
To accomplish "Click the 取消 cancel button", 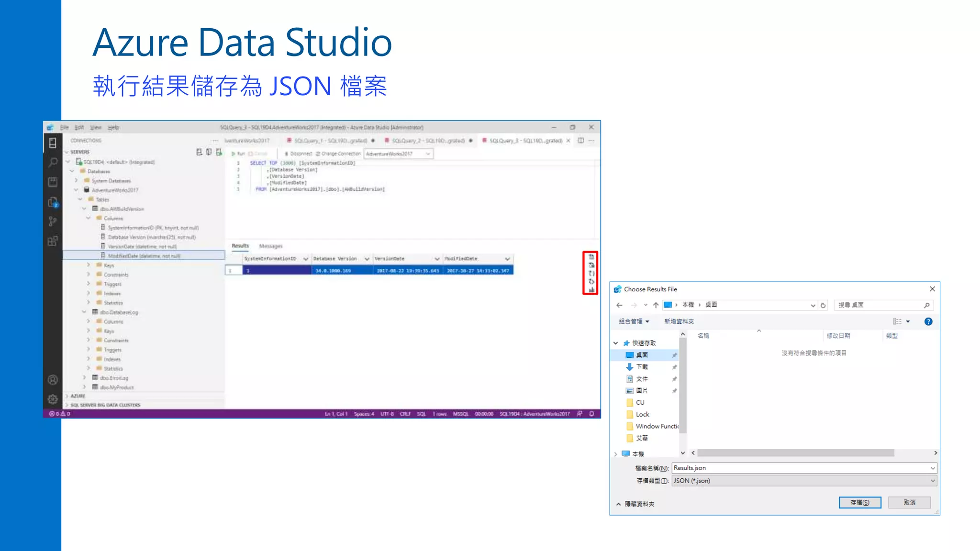I will (x=910, y=502).
